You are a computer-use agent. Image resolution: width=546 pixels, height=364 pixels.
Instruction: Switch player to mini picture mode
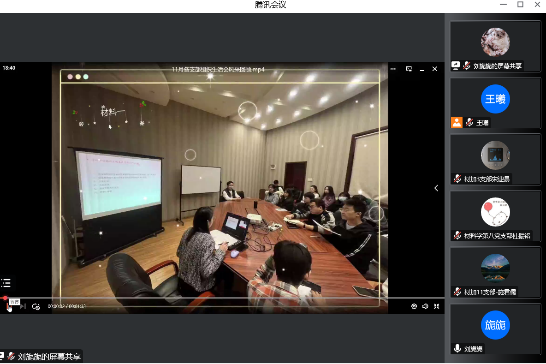pyautogui.click(x=409, y=69)
